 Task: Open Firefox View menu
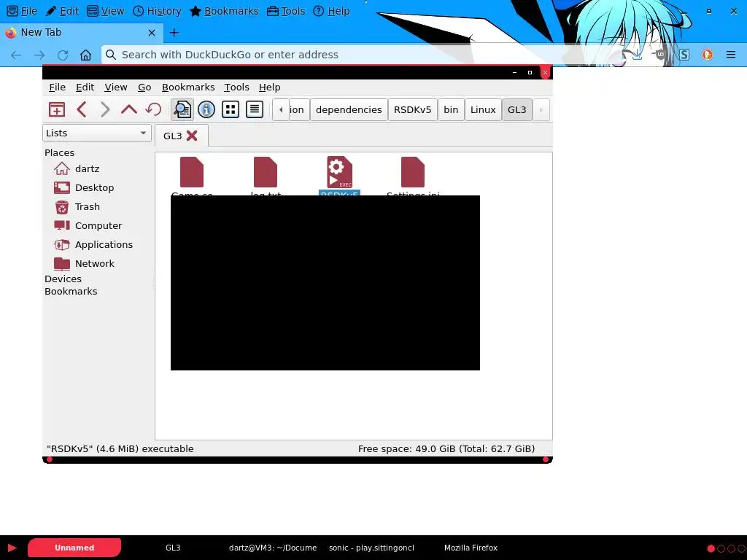106,11
